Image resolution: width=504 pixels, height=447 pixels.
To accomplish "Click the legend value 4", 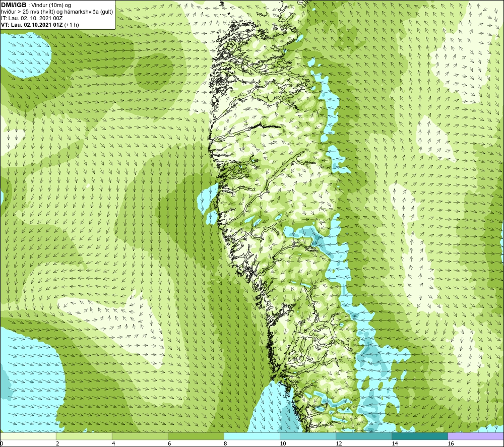I will [113, 444].
